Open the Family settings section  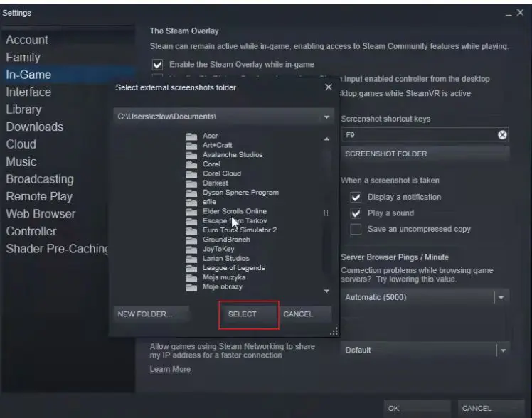click(23, 58)
